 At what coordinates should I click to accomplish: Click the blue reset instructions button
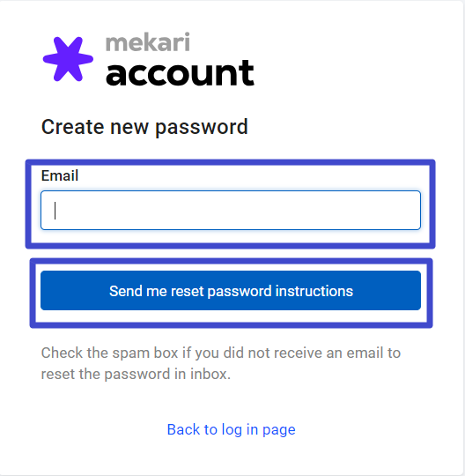[x=231, y=291]
